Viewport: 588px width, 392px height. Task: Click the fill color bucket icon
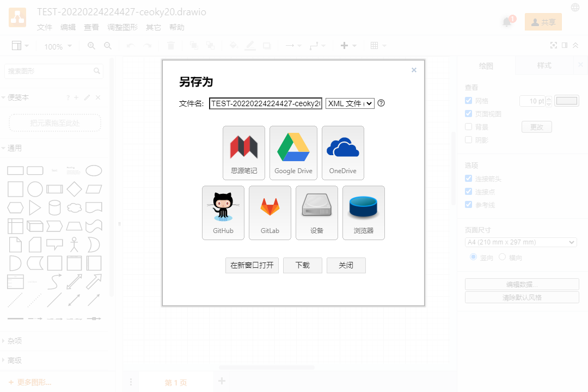pos(233,46)
